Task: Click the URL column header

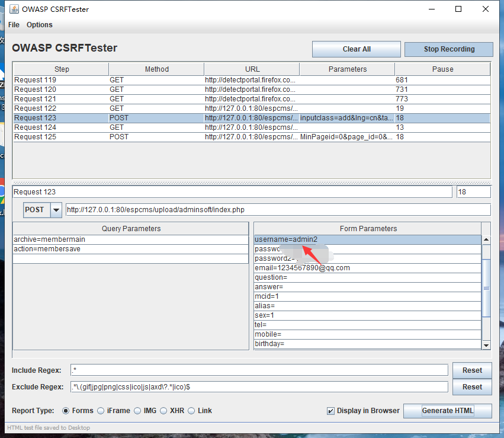Action: tap(252, 69)
